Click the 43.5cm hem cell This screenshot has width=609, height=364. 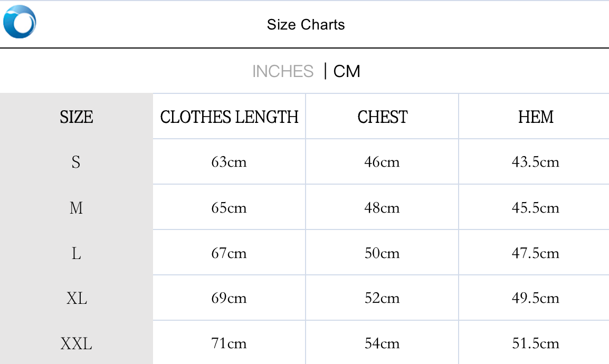pyautogui.click(x=535, y=162)
